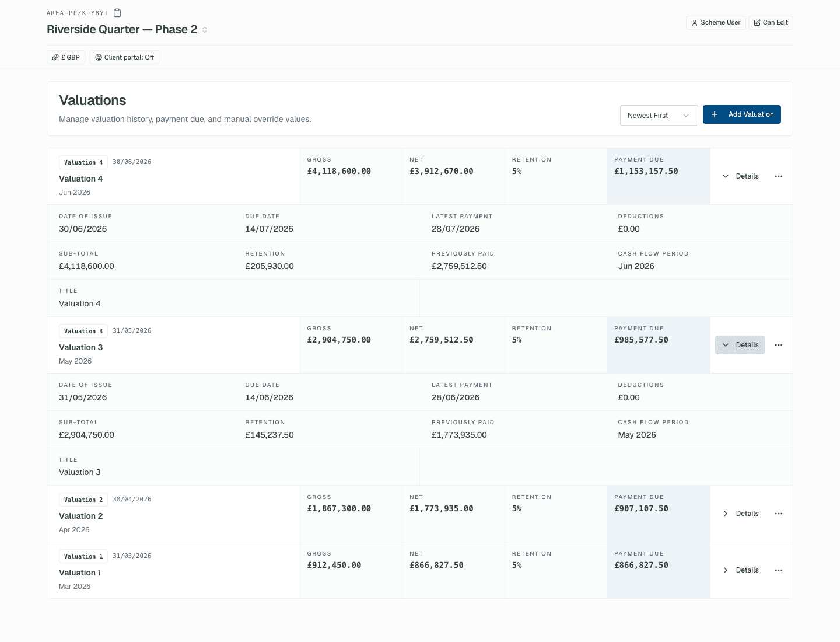Viewport: 840px width, 642px height.
Task: Click net value £1,773,935.00 in Valuation 2
Action: pos(442,508)
